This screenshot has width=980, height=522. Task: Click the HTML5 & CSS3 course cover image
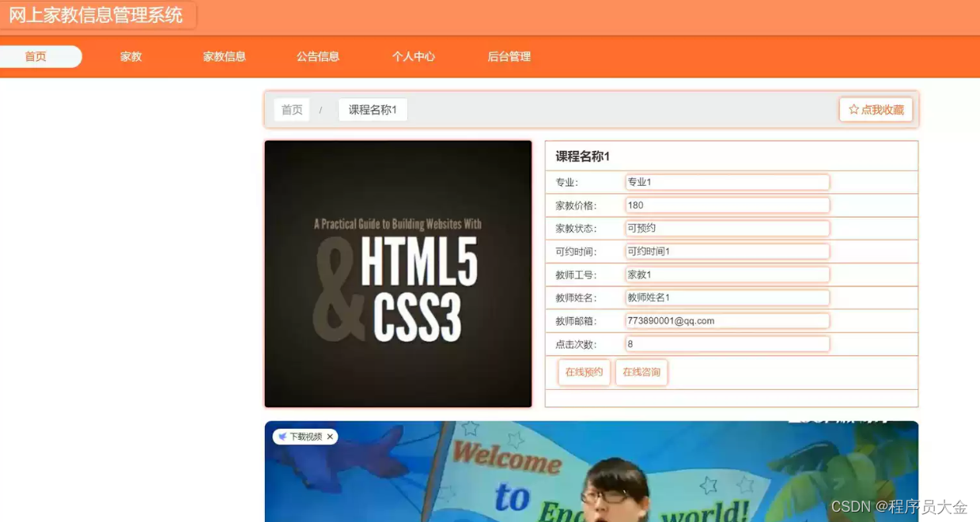click(398, 274)
